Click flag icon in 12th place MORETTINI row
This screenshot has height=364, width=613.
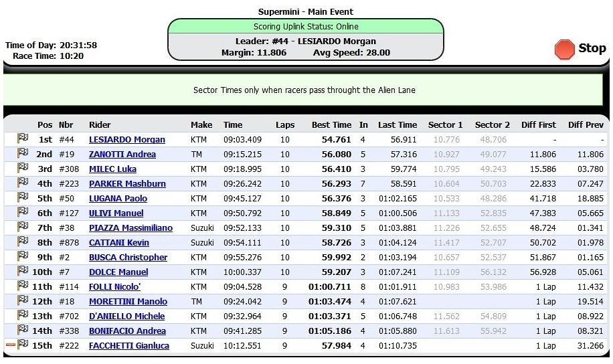pyautogui.click(x=23, y=301)
